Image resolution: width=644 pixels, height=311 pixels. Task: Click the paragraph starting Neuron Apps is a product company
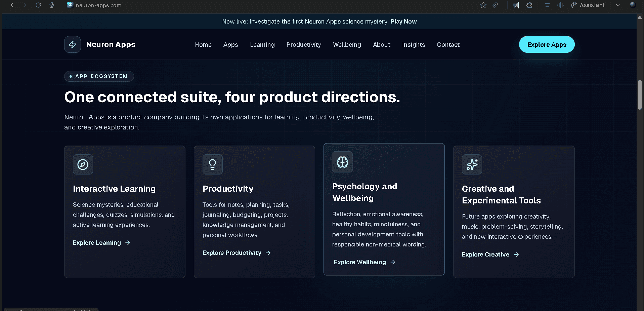pos(219,122)
